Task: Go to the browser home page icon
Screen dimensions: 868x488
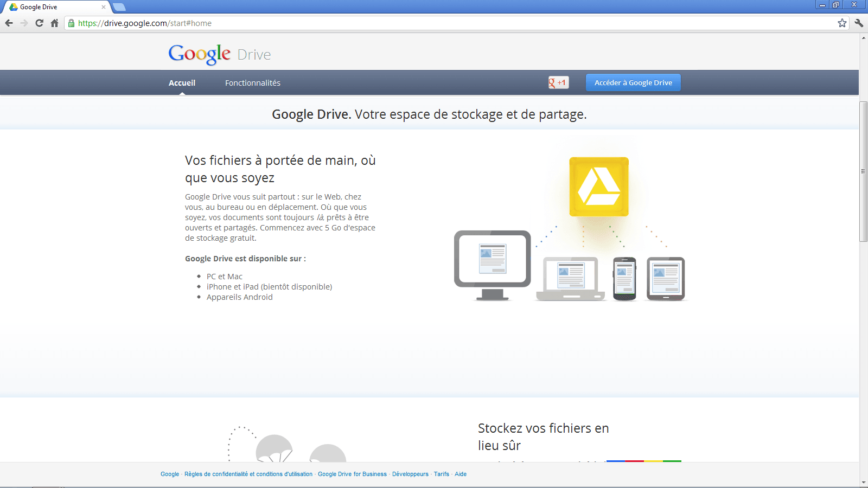Action: tap(54, 23)
